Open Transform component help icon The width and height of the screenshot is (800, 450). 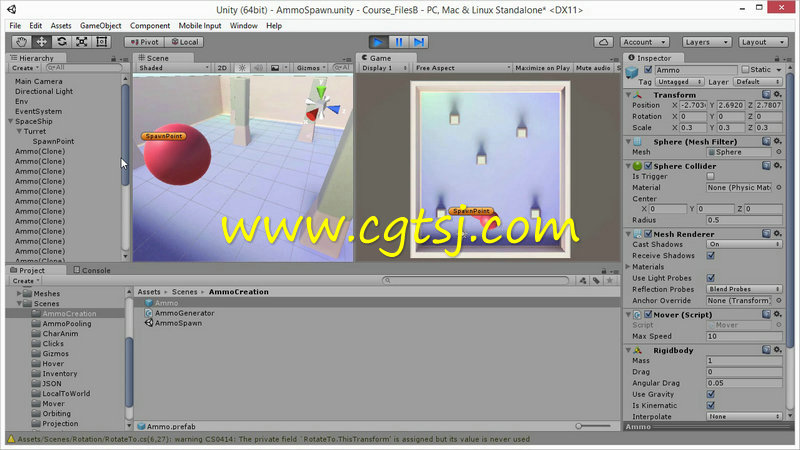coord(766,94)
